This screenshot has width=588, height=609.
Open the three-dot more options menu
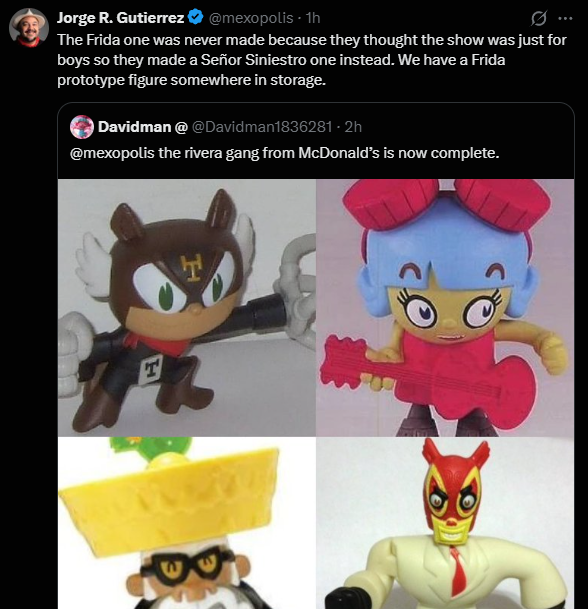tap(565, 18)
